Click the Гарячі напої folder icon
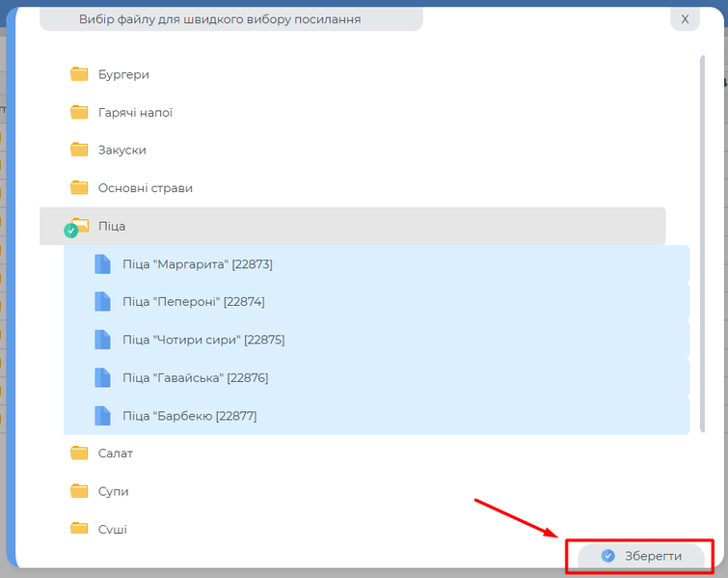This screenshot has width=728, height=578. (79, 112)
